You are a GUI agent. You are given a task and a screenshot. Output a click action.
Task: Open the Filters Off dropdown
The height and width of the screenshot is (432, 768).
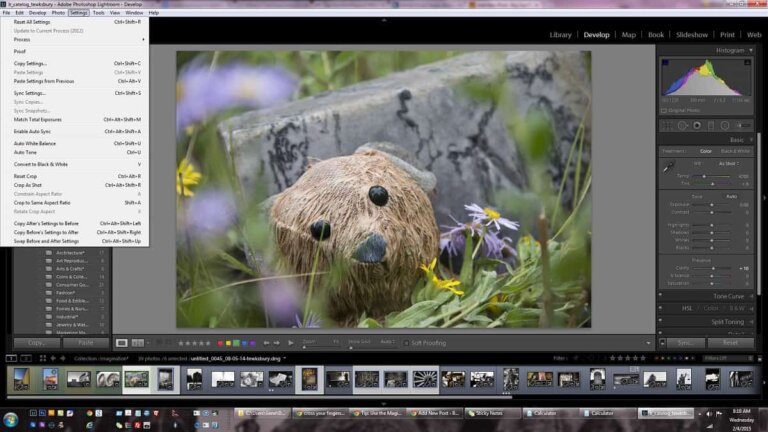click(728, 359)
